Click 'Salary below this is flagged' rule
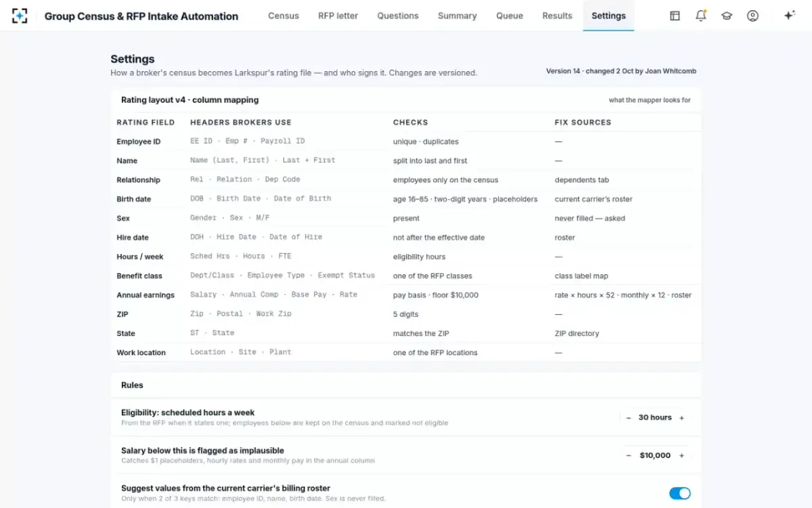 coord(202,450)
